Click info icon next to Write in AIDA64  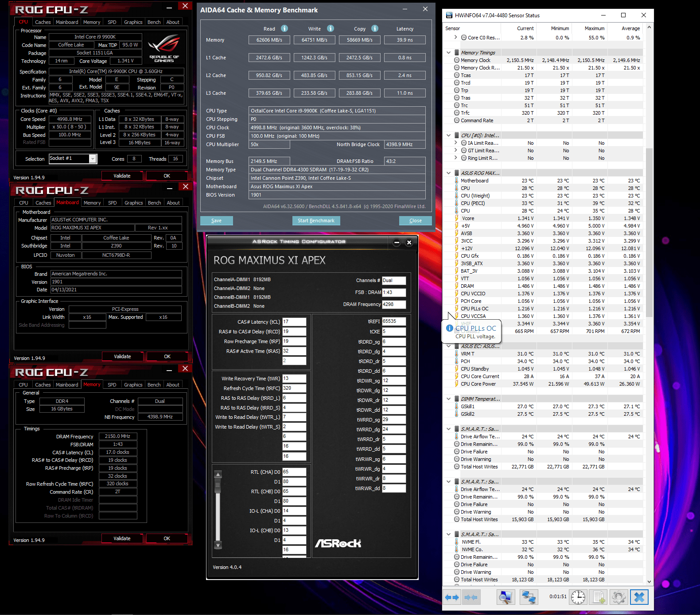[331, 28]
